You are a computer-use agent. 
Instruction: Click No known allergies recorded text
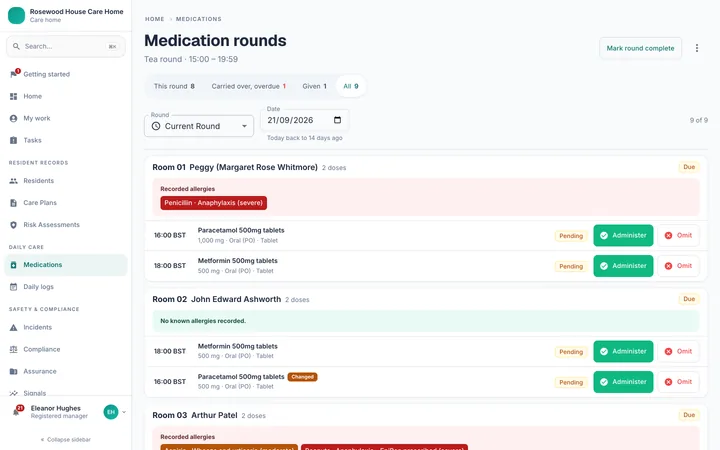[x=203, y=321]
